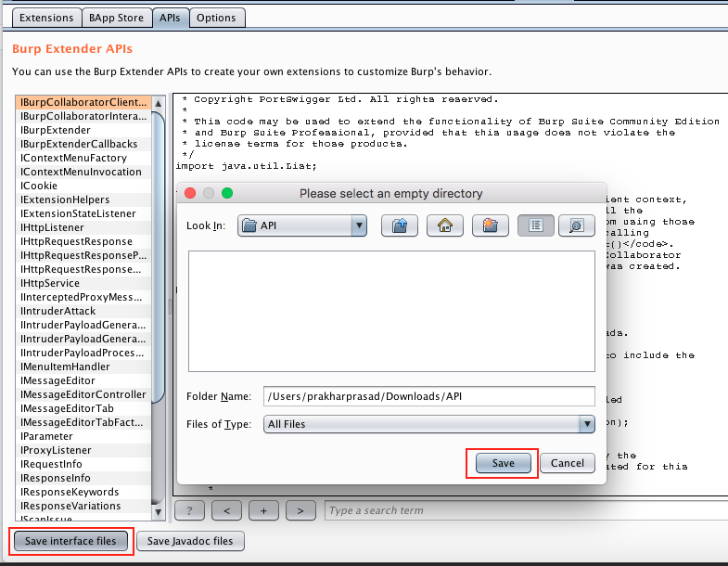This screenshot has width=728, height=566.
Task: Switch to the BApp Store tab
Action: pos(115,18)
